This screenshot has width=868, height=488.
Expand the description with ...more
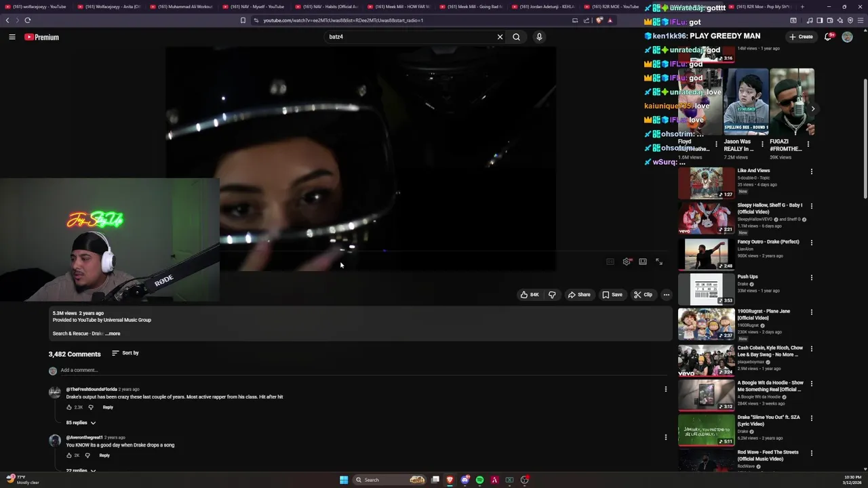(x=113, y=333)
